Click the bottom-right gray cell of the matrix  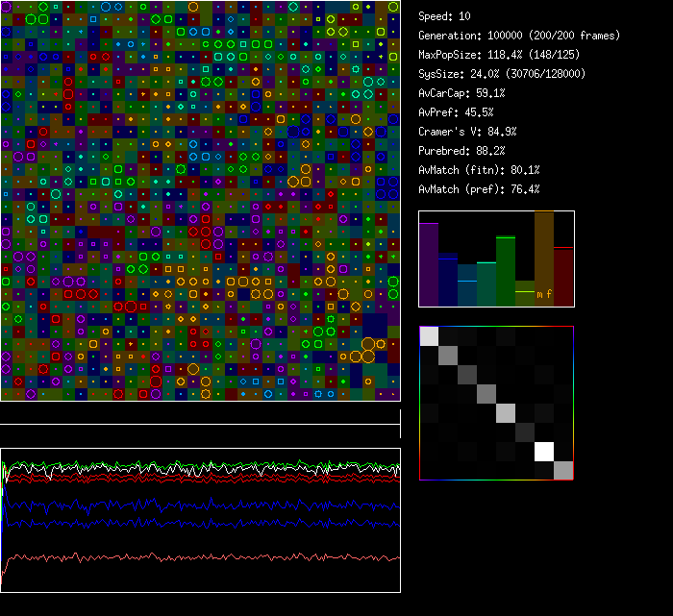563,470
